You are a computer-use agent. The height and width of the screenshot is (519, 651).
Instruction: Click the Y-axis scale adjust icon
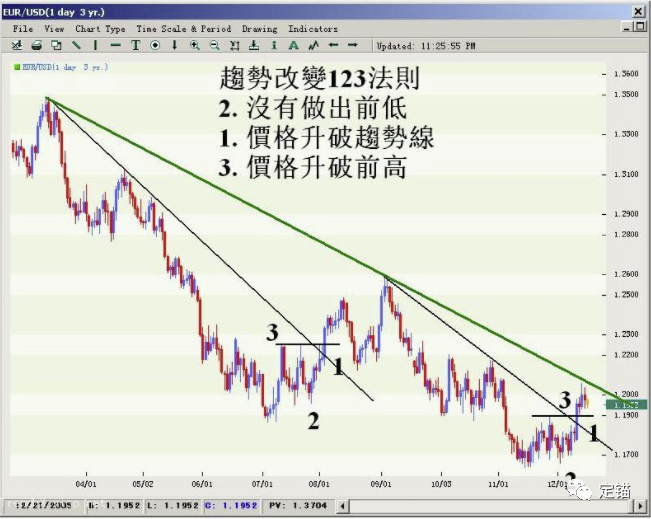tap(235, 45)
